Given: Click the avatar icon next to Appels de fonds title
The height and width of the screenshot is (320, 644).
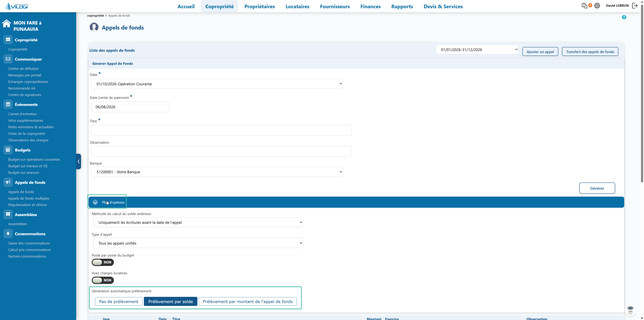Looking at the screenshot, I should 94,27.
